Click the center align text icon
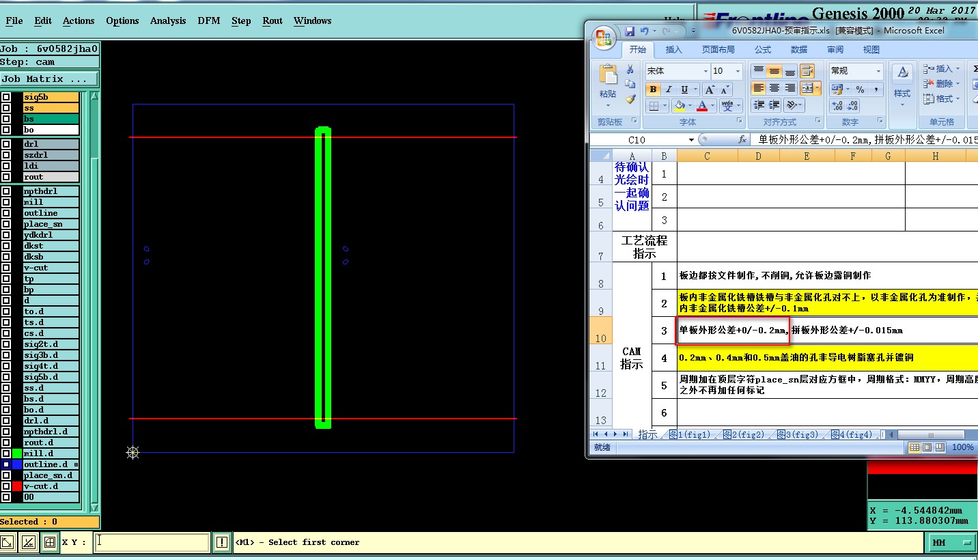The width and height of the screenshot is (978, 560). [774, 88]
